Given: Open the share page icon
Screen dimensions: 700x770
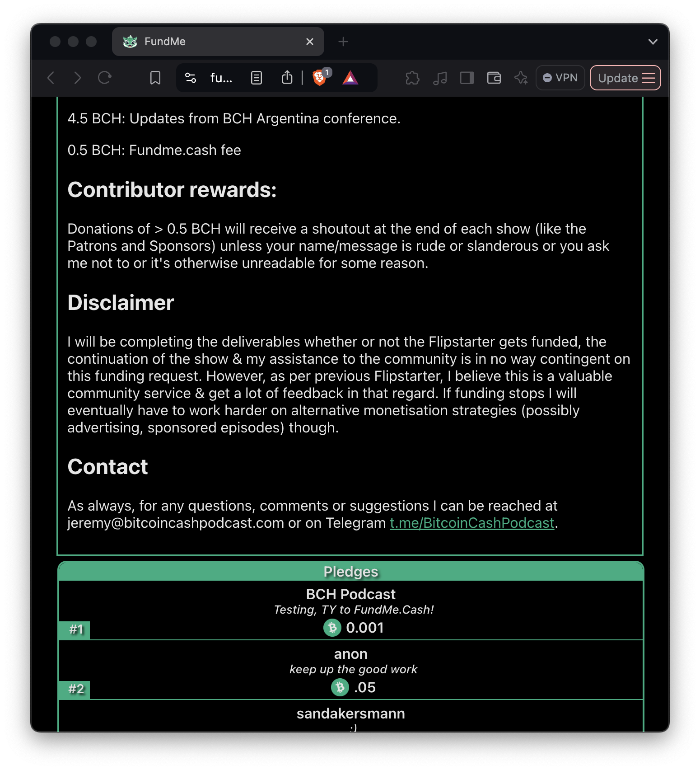Looking at the screenshot, I should pyautogui.click(x=287, y=78).
